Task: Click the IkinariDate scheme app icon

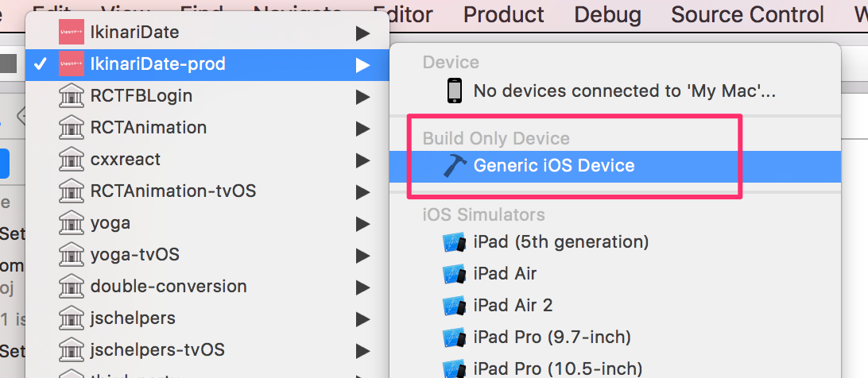Action: click(x=72, y=33)
